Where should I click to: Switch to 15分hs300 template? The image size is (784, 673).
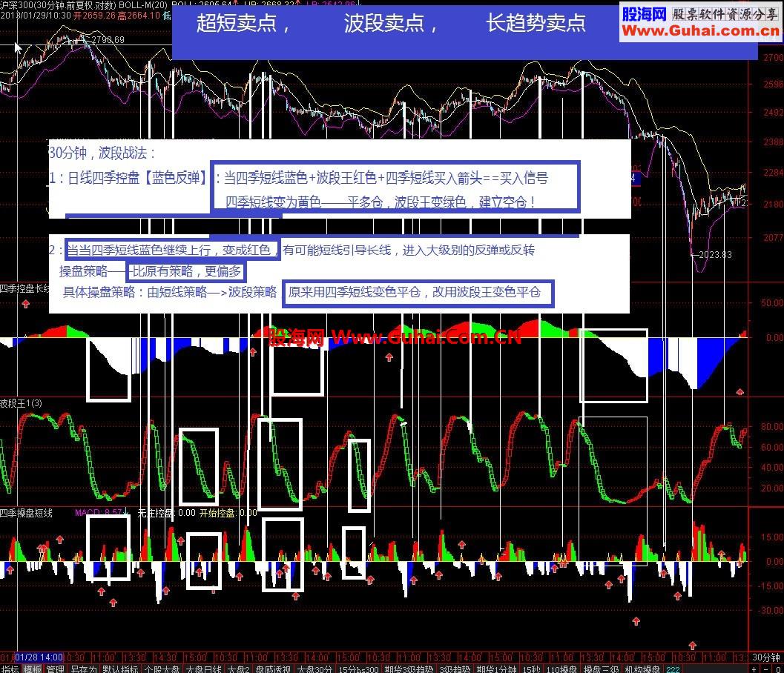[x=358, y=669]
